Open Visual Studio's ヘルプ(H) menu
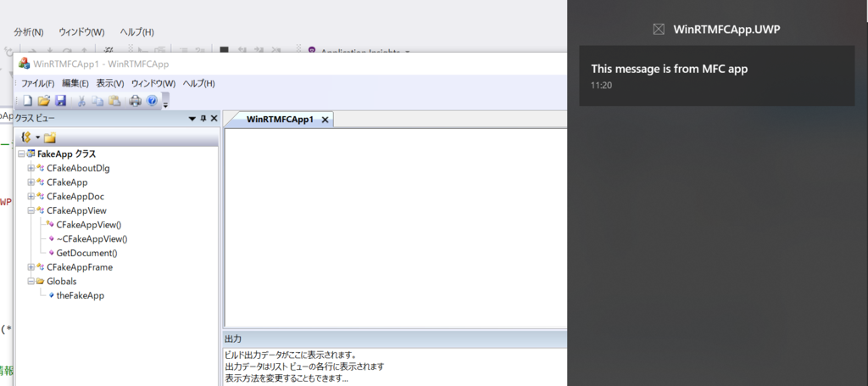This screenshot has height=386, width=868. [x=136, y=31]
